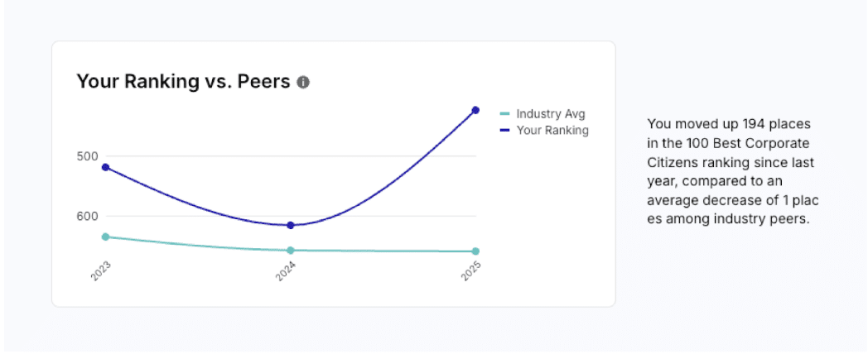The height and width of the screenshot is (354, 868).
Task: Click the dark blue Your Ranking legend swatch
Action: (x=505, y=130)
